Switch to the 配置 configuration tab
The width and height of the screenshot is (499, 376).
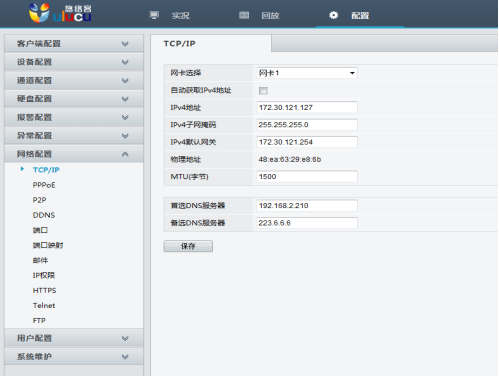[360, 15]
